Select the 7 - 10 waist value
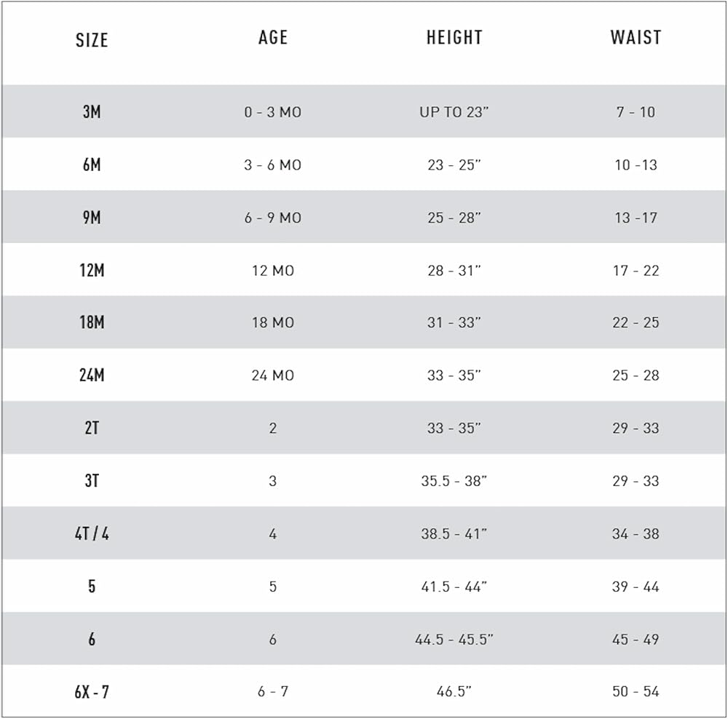Screen dimensions: 728x719 click(636, 112)
